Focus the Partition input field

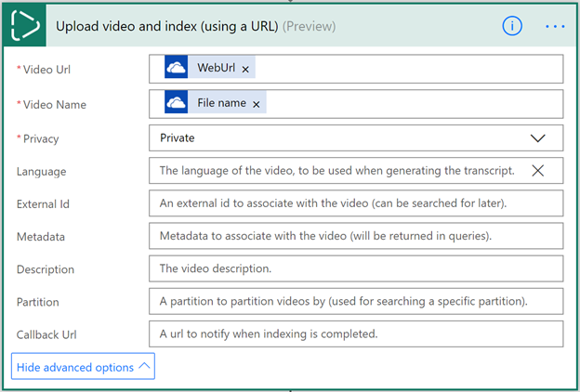coord(355,301)
